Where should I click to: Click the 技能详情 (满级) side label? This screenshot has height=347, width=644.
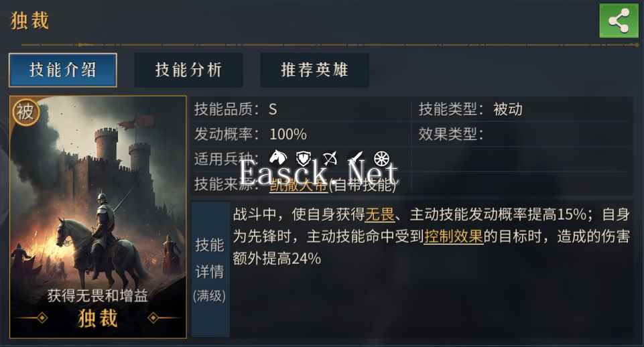[x=210, y=269]
